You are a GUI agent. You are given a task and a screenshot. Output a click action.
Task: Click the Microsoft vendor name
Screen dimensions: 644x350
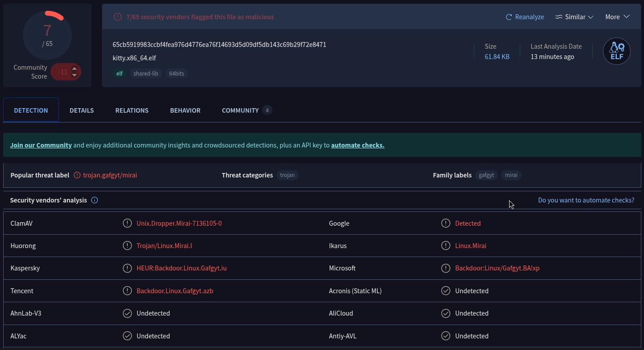[342, 268]
